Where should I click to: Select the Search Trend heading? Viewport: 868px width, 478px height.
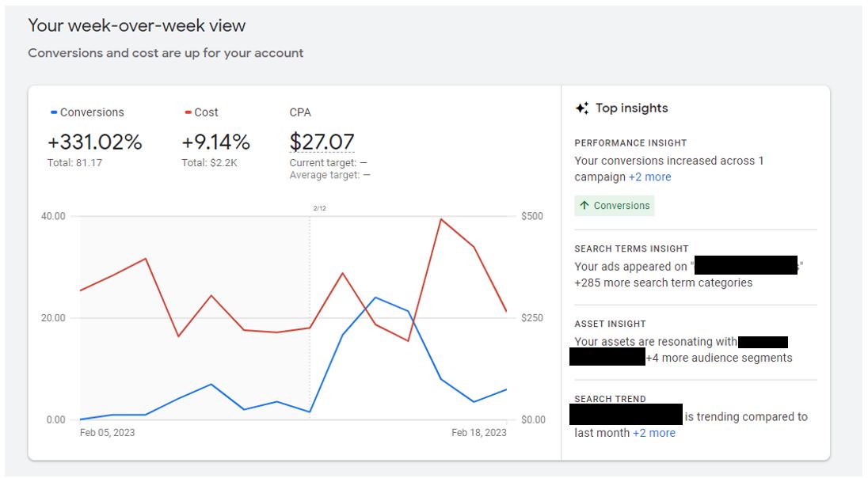[x=610, y=399]
